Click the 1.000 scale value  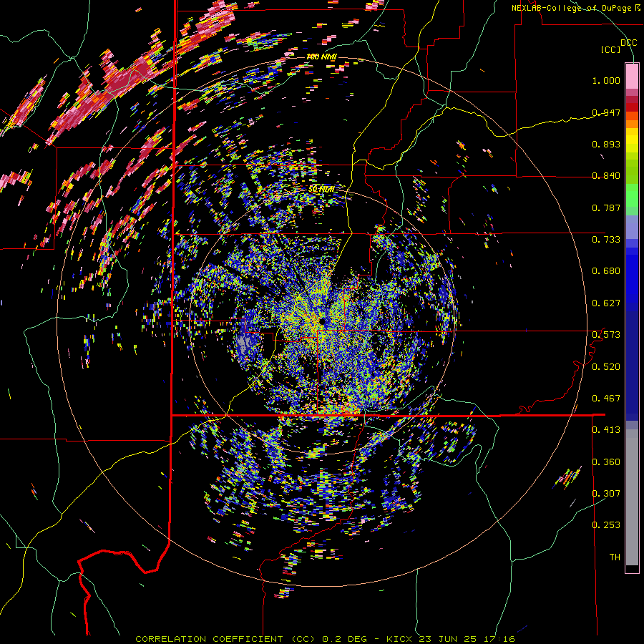(x=606, y=80)
